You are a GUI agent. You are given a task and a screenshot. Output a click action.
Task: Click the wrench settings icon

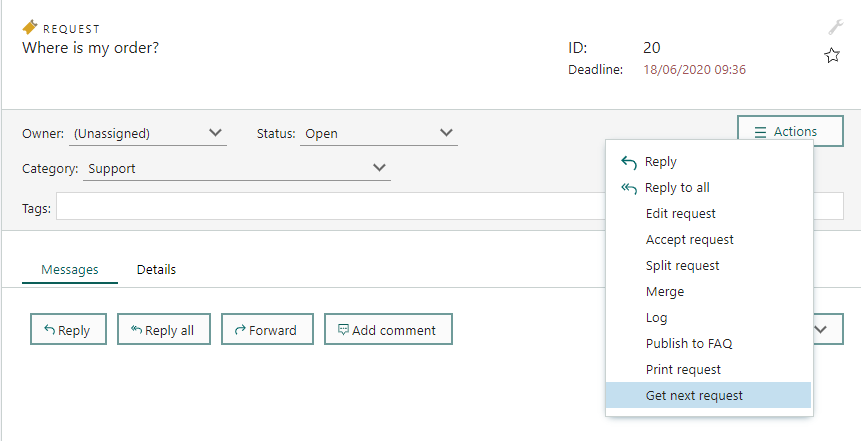[835, 27]
